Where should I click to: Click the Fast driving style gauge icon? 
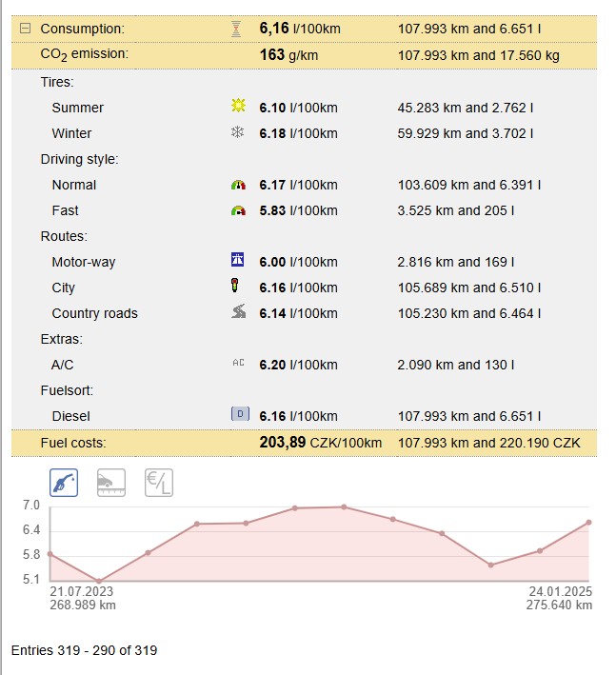(238, 210)
